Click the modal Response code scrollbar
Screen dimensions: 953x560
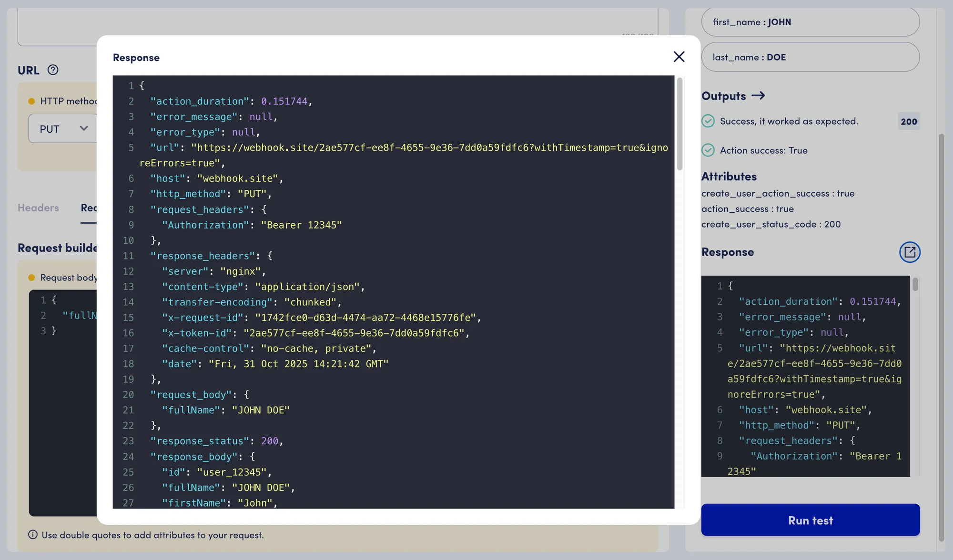(680, 124)
